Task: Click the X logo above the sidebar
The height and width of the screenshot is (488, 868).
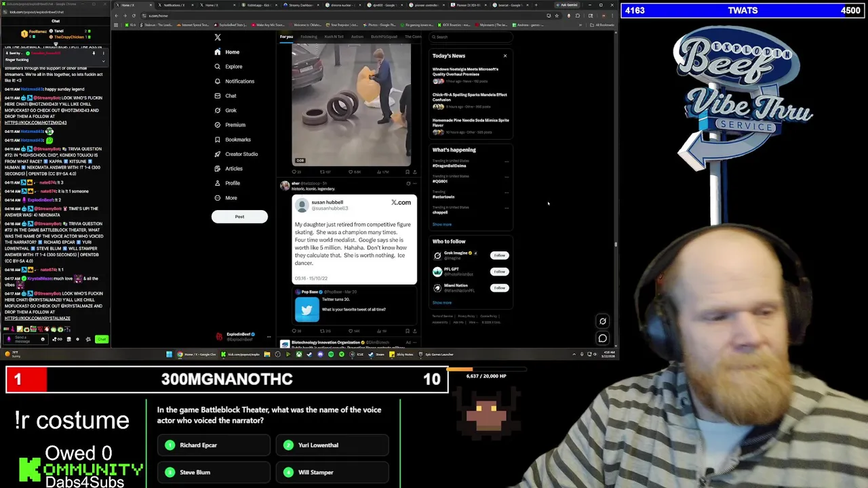Action: [x=218, y=37]
